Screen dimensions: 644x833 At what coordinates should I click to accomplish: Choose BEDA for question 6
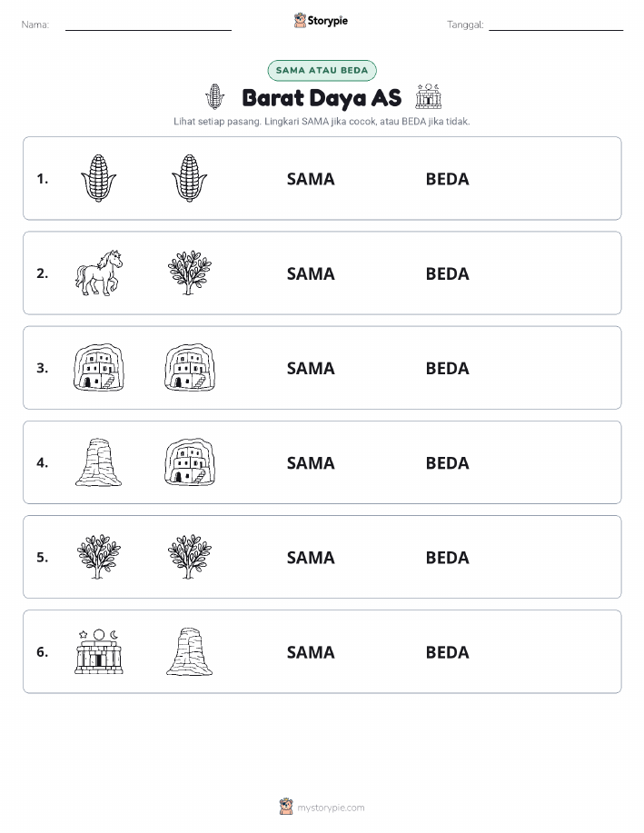pyautogui.click(x=448, y=652)
